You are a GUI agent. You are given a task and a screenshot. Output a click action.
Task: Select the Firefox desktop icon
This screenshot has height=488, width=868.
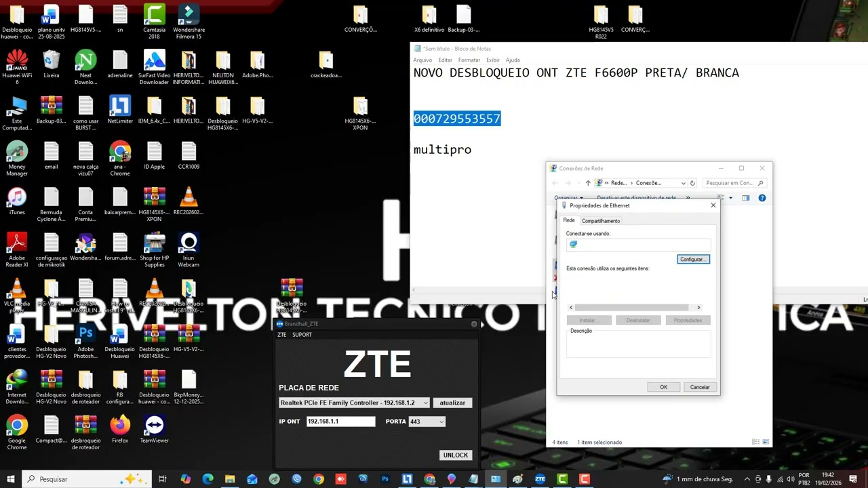[120, 429]
